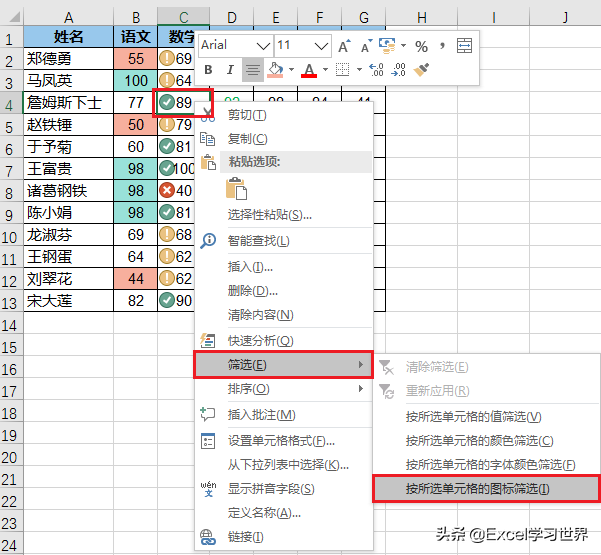
Task: Choose 设置单元格格式(F)... menu item
Action: coord(284,441)
